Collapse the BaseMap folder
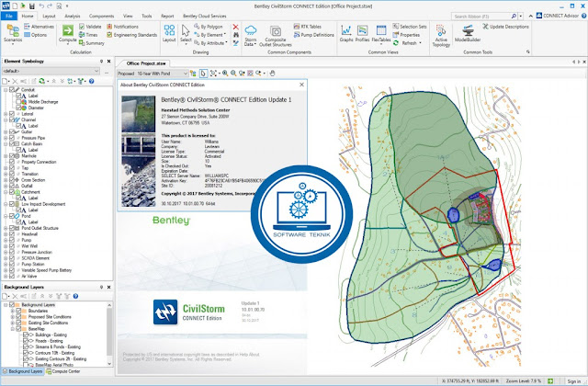This screenshot has height=386, width=588. (12, 329)
